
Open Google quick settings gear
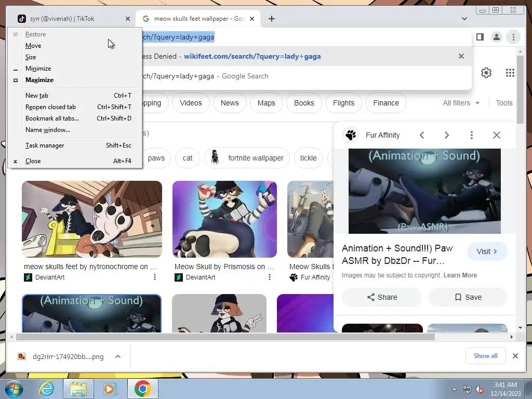pos(486,73)
